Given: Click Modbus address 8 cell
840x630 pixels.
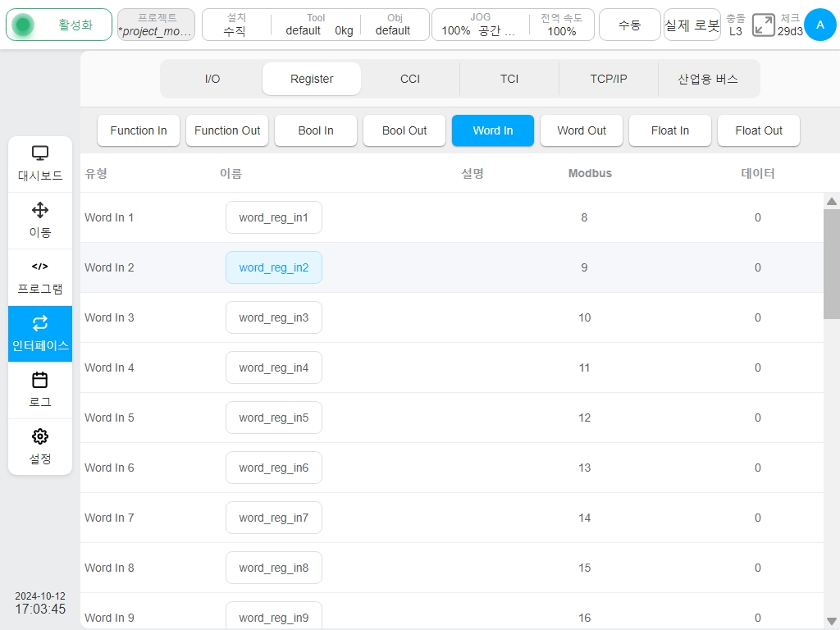Looking at the screenshot, I should click(584, 217).
